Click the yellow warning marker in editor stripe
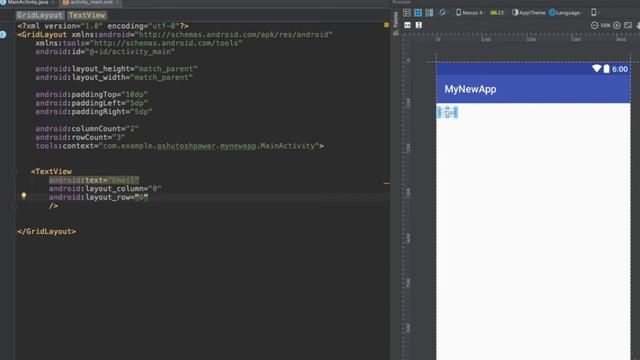 point(386,25)
